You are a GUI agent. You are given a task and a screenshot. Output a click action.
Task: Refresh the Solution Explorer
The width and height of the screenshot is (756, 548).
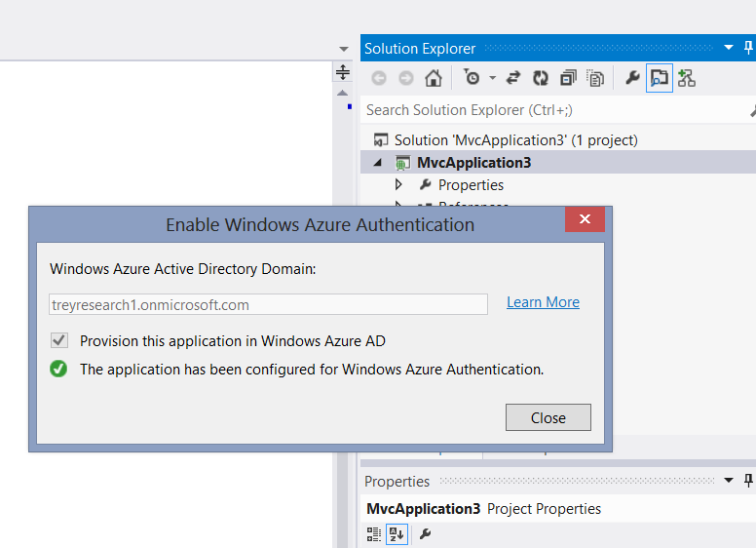click(x=541, y=78)
